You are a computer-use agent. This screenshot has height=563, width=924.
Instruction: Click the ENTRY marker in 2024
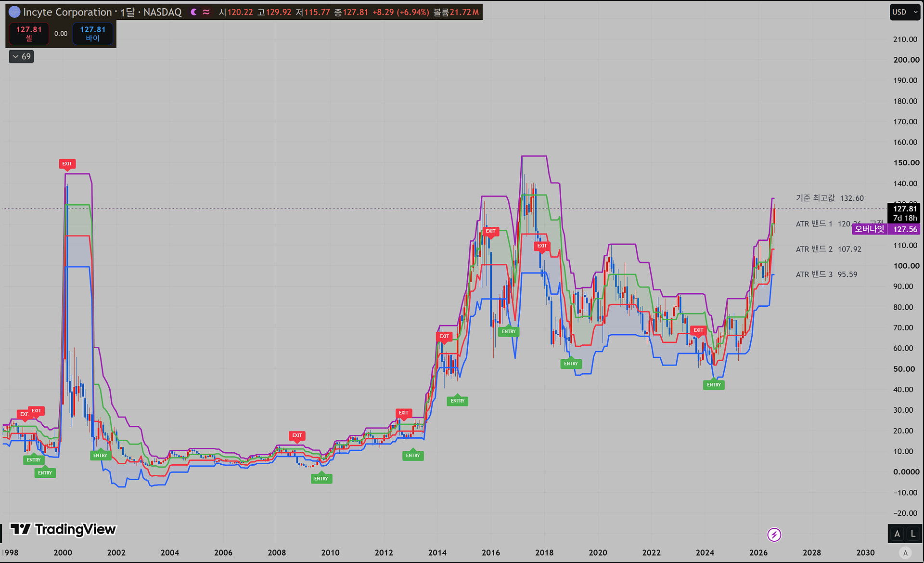pos(714,385)
